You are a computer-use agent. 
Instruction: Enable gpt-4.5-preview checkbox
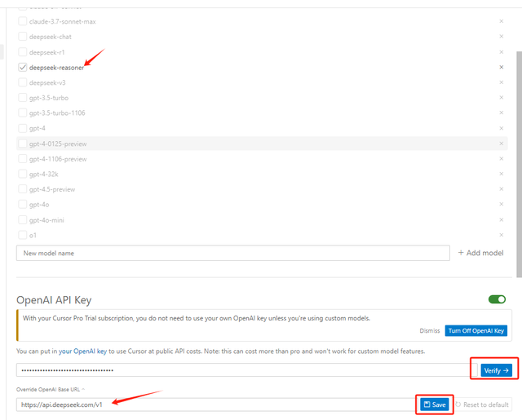(x=22, y=189)
